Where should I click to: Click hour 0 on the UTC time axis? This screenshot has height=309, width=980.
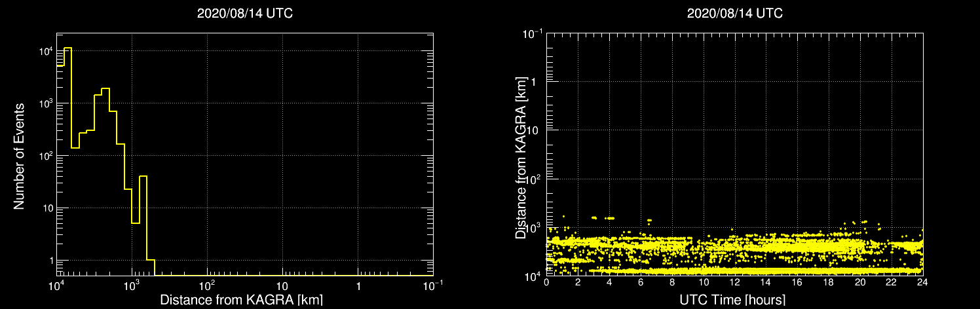tap(546, 283)
